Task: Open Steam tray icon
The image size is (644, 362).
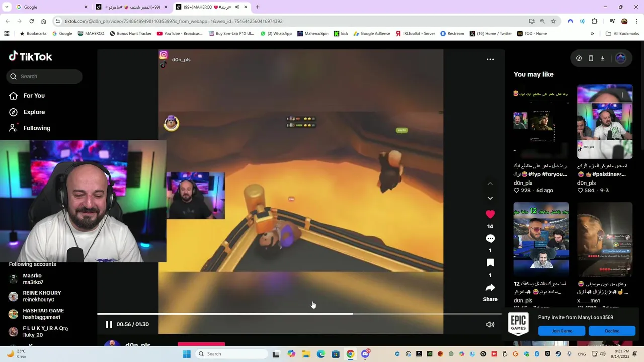Action: point(558,354)
